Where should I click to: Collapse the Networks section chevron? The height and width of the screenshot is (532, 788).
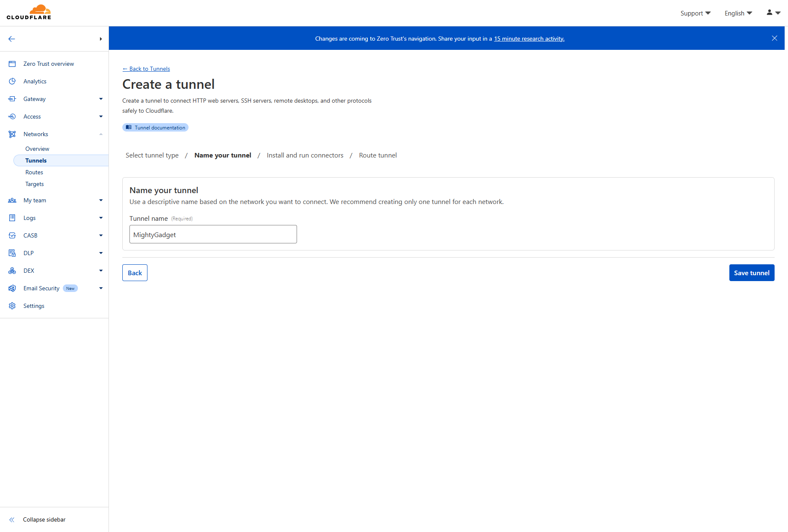(x=101, y=134)
